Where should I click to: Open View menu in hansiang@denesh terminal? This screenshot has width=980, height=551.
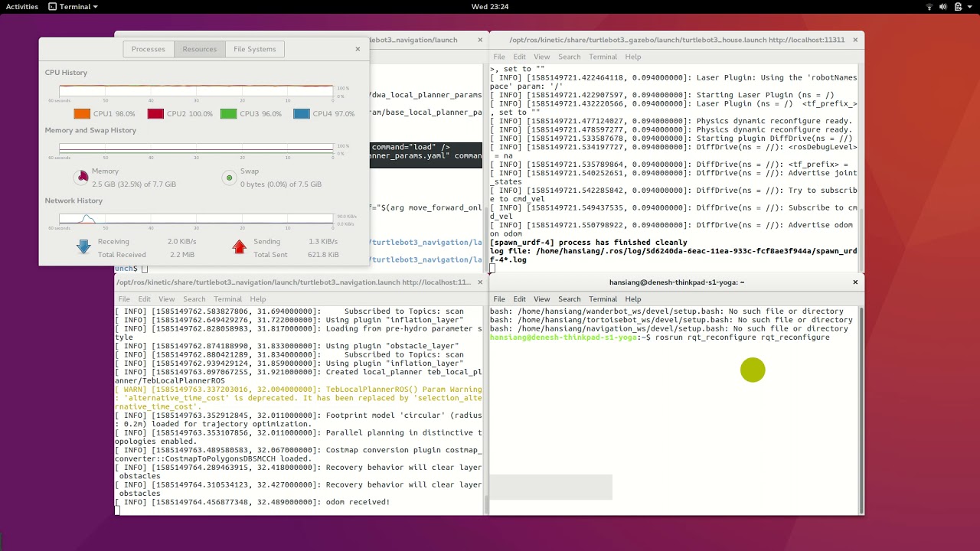(x=542, y=299)
